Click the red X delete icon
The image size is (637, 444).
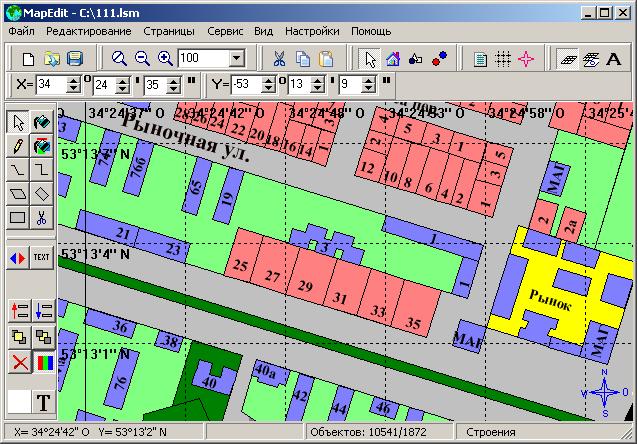point(17,361)
